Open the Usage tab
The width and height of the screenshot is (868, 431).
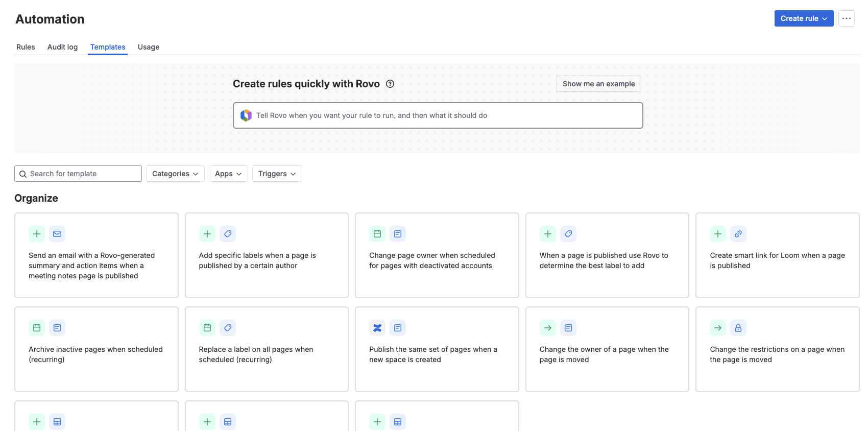tap(149, 47)
